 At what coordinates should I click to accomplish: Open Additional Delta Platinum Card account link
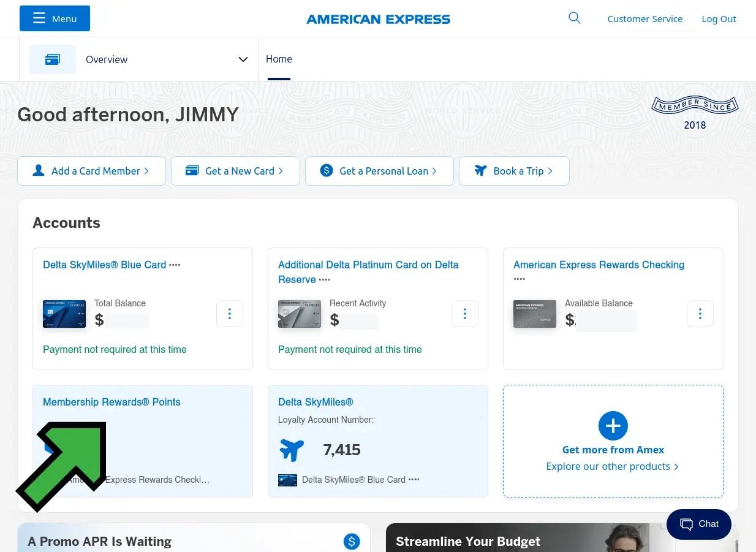[x=368, y=272]
